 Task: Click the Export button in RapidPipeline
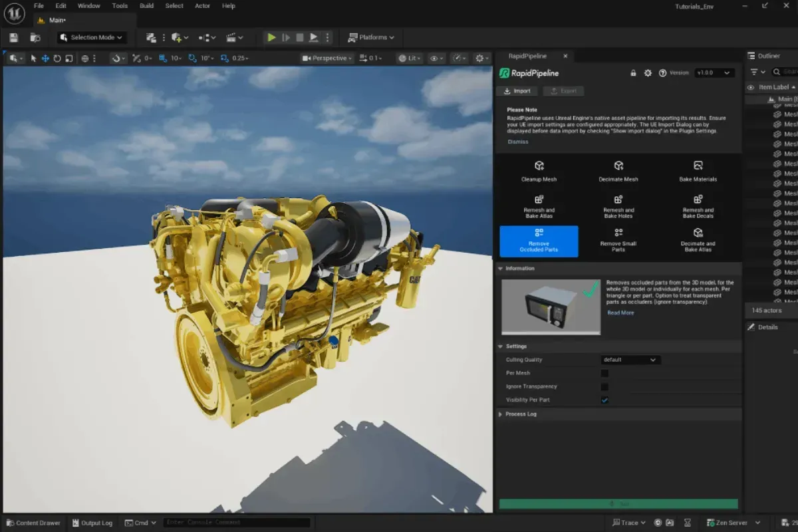(x=564, y=91)
